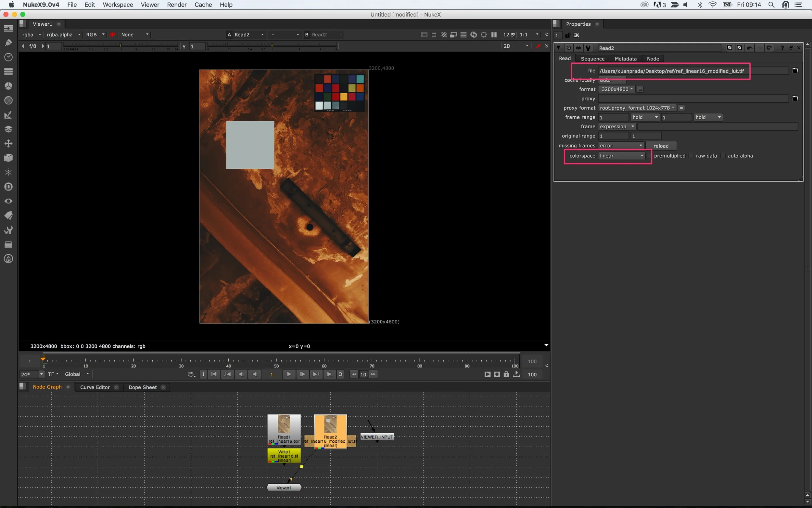Select the Write1 node in graph

pos(284,456)
